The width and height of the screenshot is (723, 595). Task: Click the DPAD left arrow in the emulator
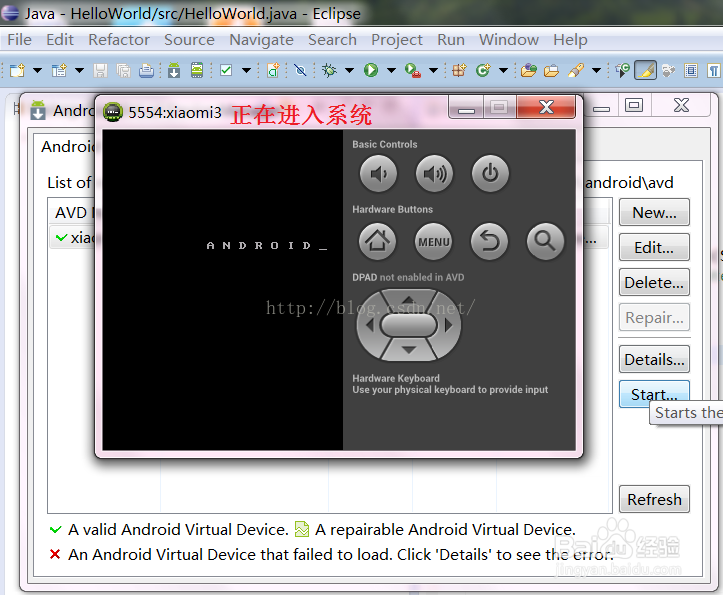coord(369,325)
